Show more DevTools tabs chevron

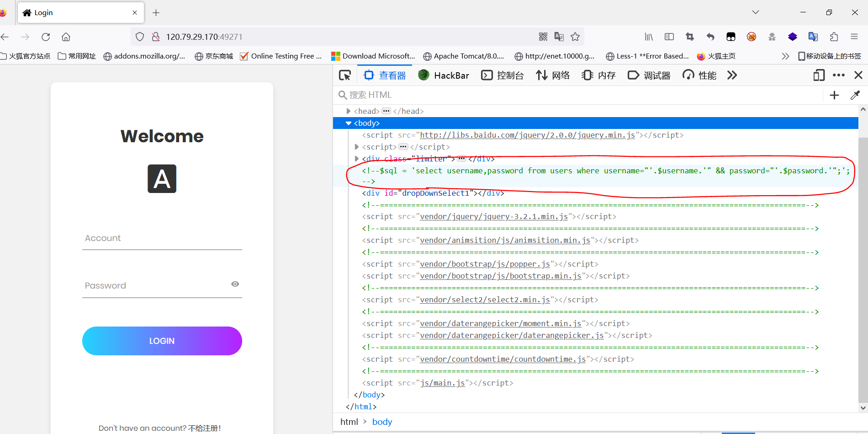click(x=732, y=75)
